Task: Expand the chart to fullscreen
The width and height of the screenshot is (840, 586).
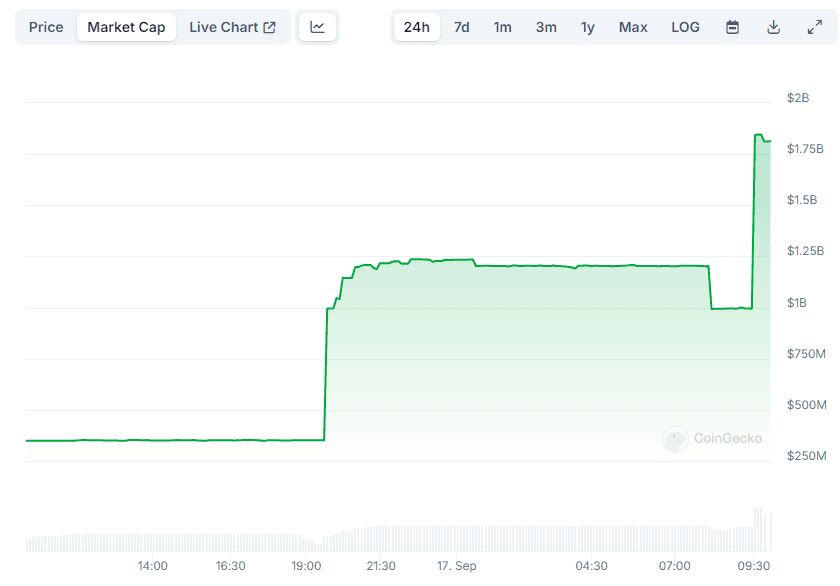Action: pos(814,27)
